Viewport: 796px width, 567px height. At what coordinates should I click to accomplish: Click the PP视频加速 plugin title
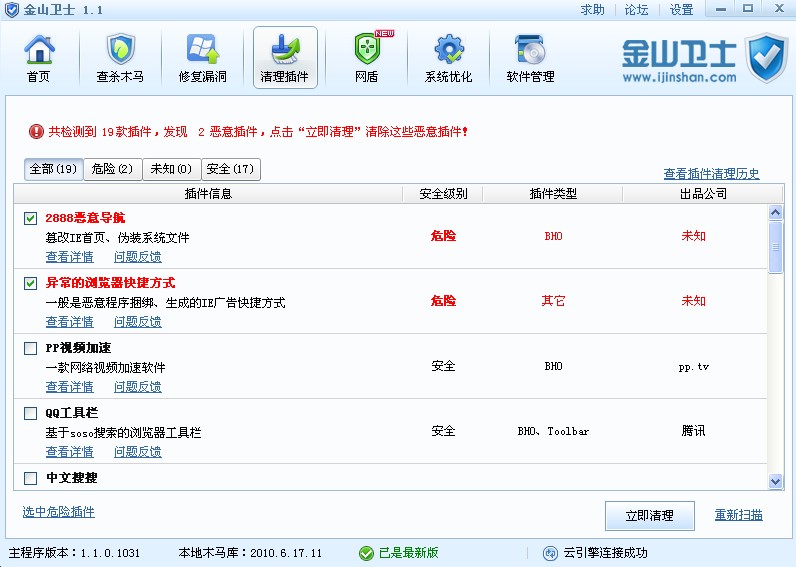[x=78, y=348]
